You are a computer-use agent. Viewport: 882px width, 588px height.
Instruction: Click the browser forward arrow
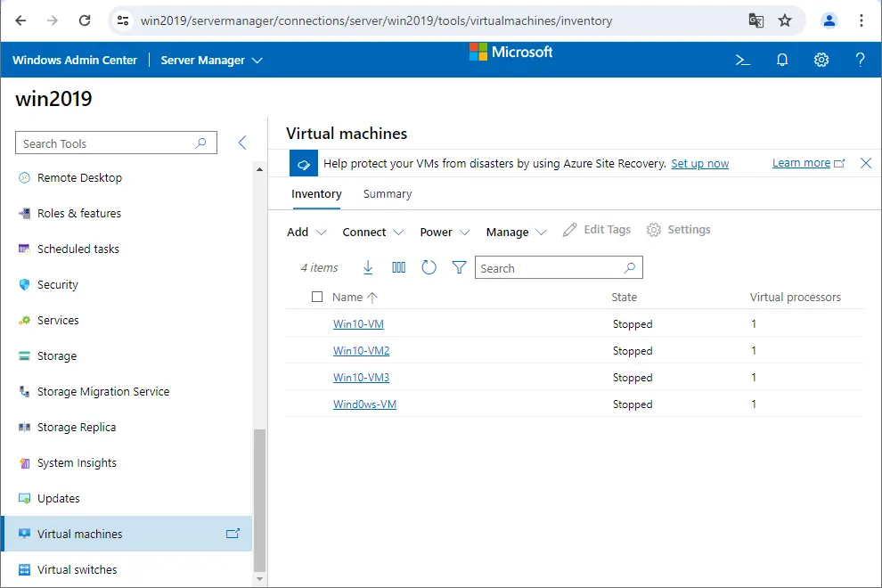coord(53,20)
